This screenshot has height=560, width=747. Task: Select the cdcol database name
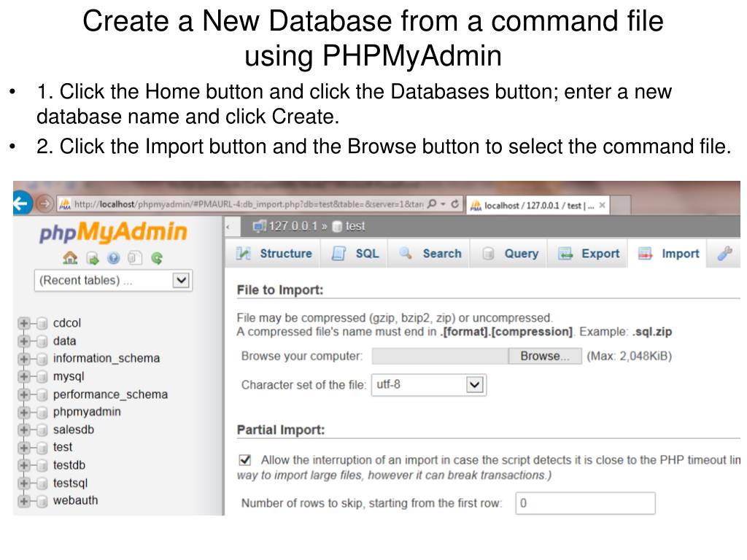point(66,323)
